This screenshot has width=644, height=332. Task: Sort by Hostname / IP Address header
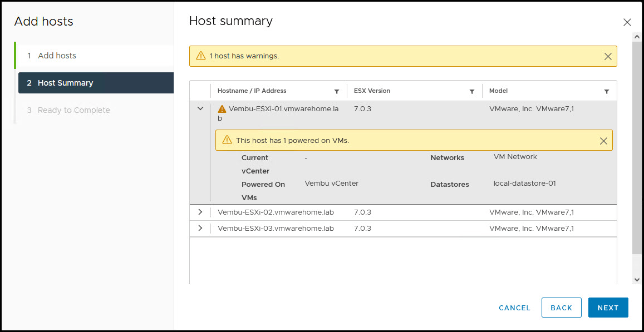[x=252, y=91]
